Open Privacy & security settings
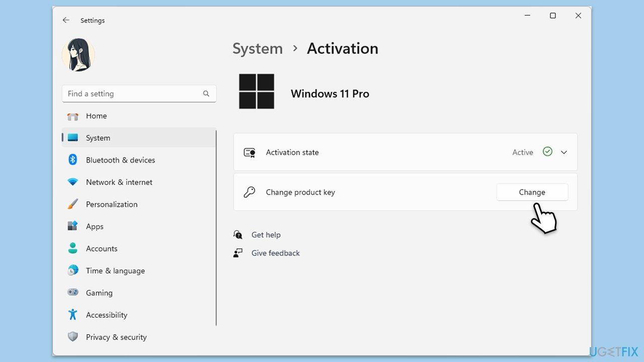644x362 pixels. pos(116,337)
